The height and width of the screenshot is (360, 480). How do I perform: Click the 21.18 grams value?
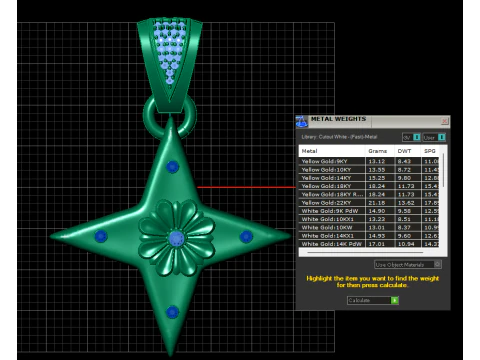(x=377, y=203)
